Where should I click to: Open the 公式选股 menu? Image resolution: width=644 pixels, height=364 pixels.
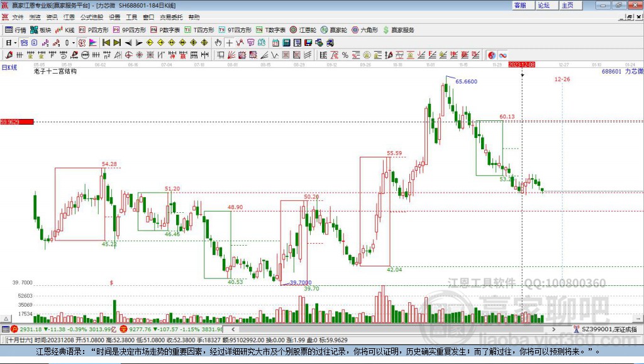(x=91, y=17)
